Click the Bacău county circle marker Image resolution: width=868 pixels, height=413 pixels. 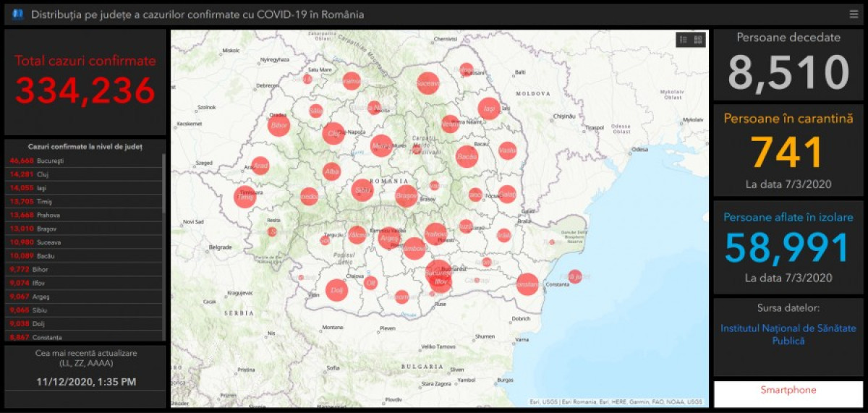467,156
